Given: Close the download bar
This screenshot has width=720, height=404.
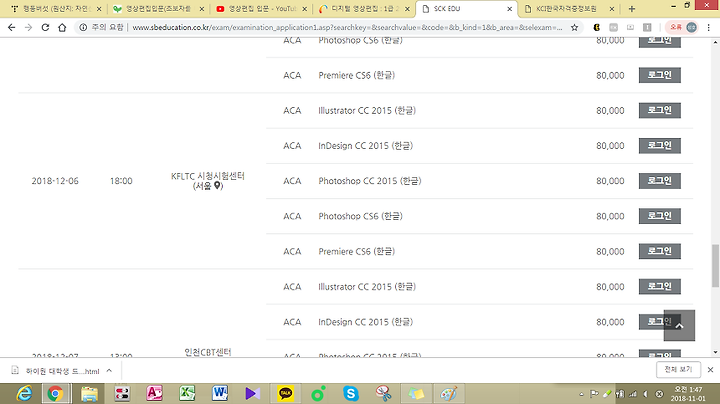Looking at the screenshot, I should 710,370.
